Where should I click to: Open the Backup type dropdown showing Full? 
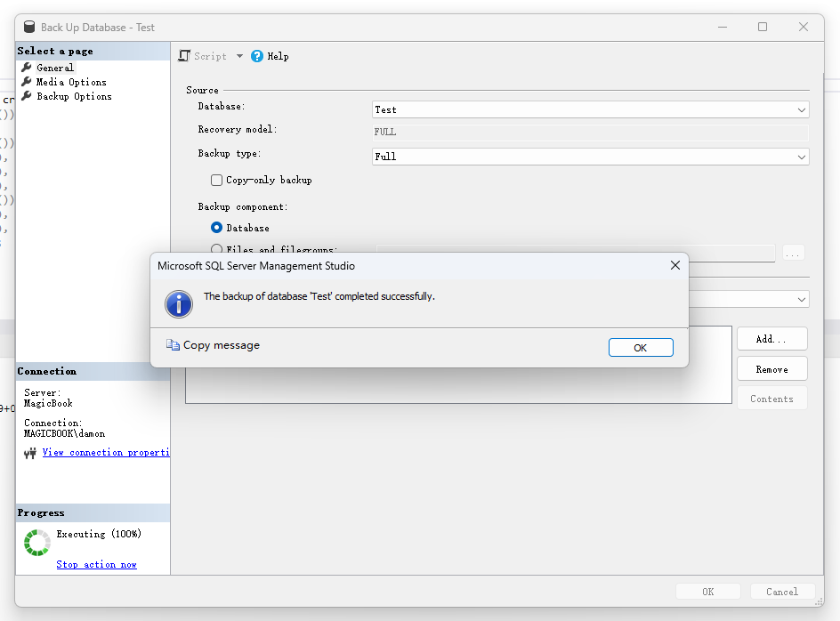click(x=590, y=157)
